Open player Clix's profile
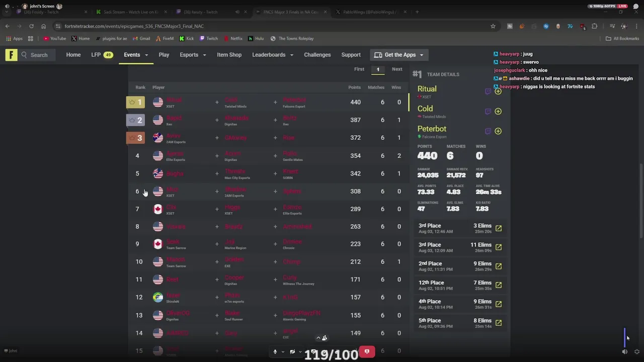Image resolution: width=644 pixels, height=362 pixels. click(x=171, y=207)
